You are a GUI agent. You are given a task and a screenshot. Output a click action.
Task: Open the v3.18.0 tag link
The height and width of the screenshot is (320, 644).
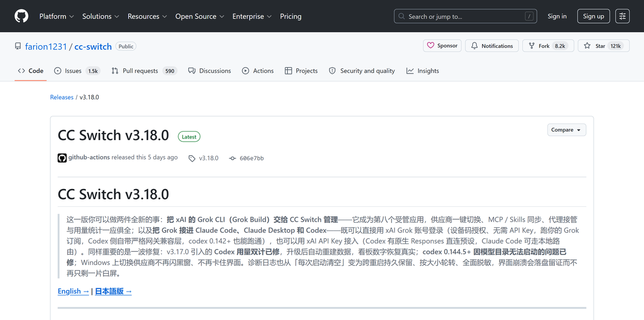pyautogui.click(x=203, y=158)
